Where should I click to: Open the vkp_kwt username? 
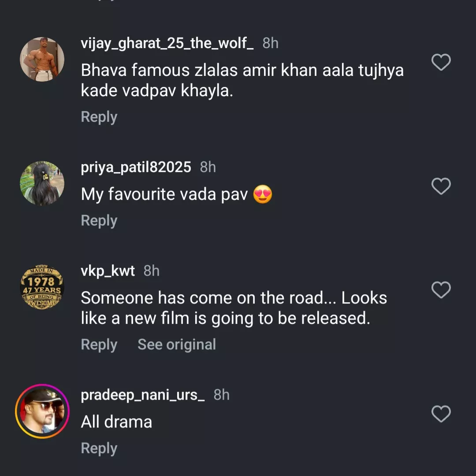[108, 271]
